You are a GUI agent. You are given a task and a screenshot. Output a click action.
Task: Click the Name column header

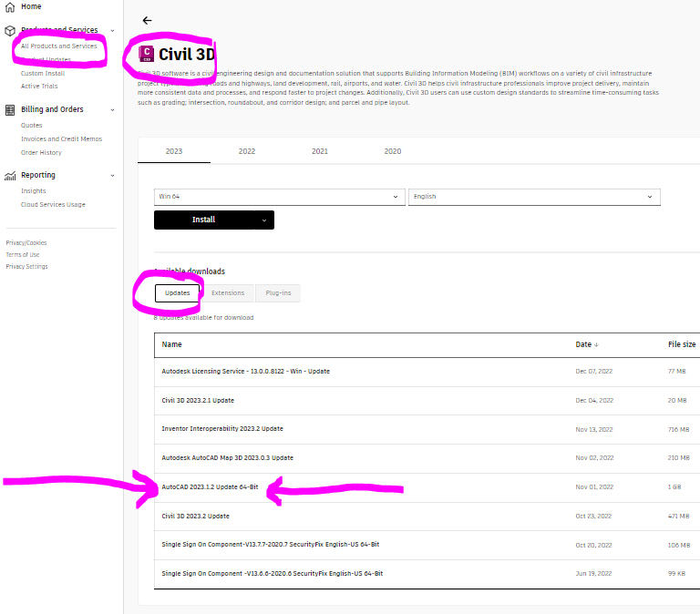pyautogui.click(x=172, y=344)
